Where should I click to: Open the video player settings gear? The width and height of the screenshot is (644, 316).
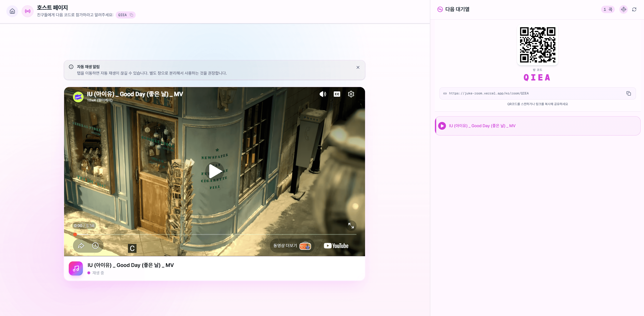[351, 94]
